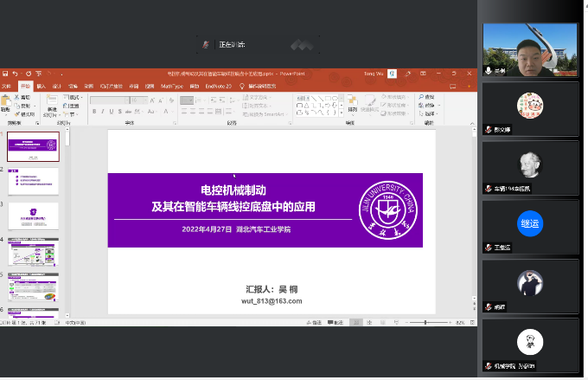Image resolution: width=588 pixels, height=380 pixels.
Task: Click the Arrange icon in drawing group
Action: (352, 104)
